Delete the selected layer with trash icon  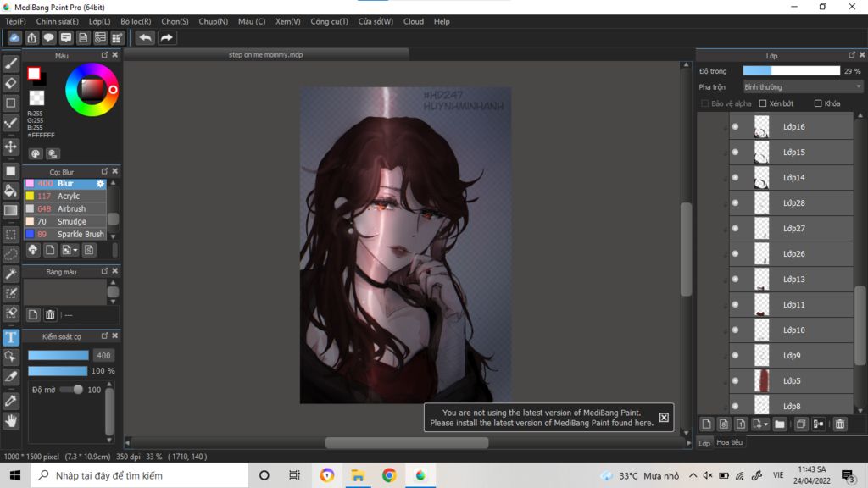click(840, 424)
